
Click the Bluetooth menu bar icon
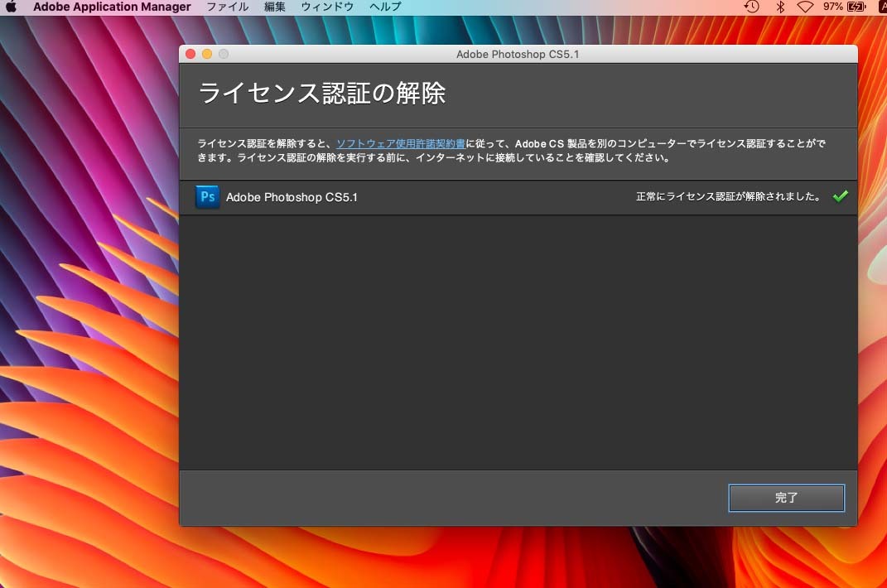781,7
